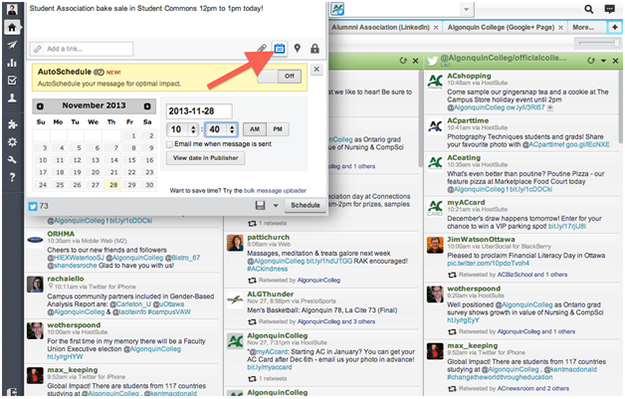Click the pattichurch profile thumbnail
The width and height of the screenshot is (625, 399).
(235, 242)
